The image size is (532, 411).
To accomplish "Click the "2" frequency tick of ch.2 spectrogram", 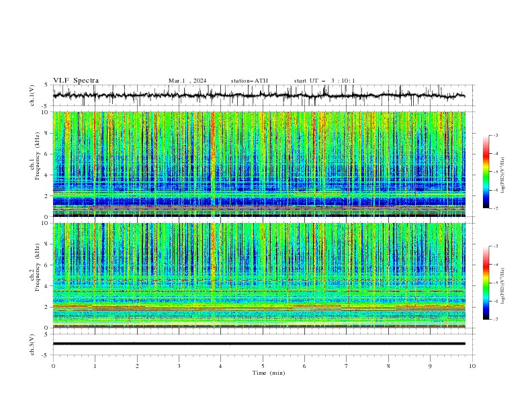I will [48, 307].
